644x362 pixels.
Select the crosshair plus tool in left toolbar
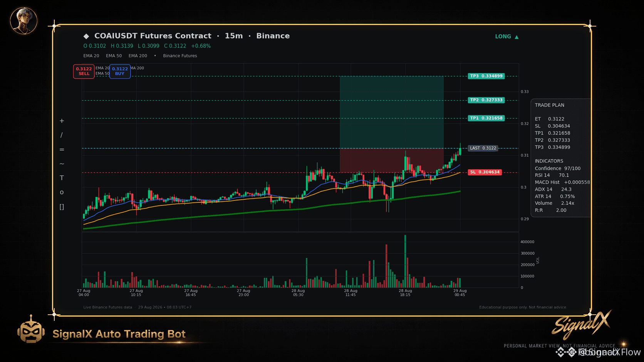tap(62, 121)
